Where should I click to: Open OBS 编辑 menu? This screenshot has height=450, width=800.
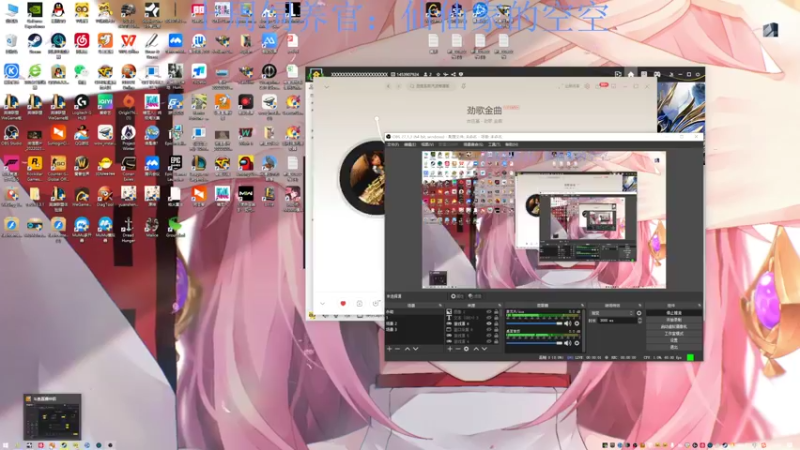(x=410, y=145)
